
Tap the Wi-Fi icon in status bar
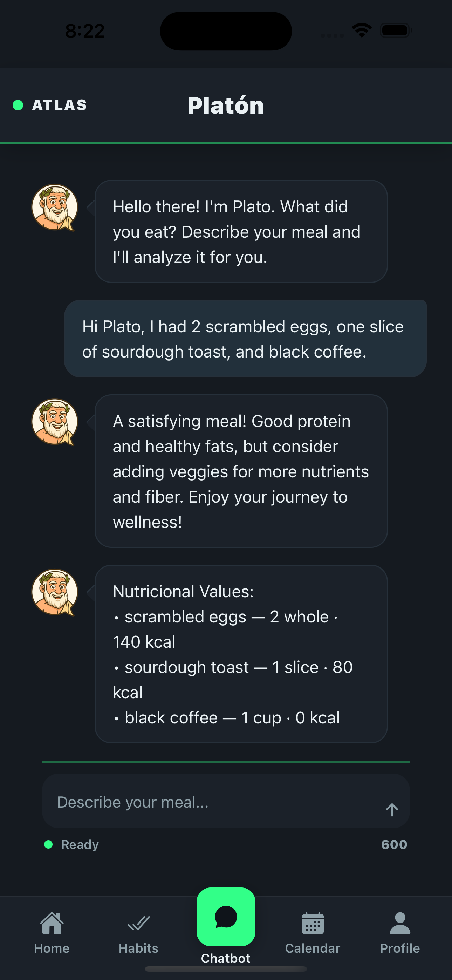362,30
